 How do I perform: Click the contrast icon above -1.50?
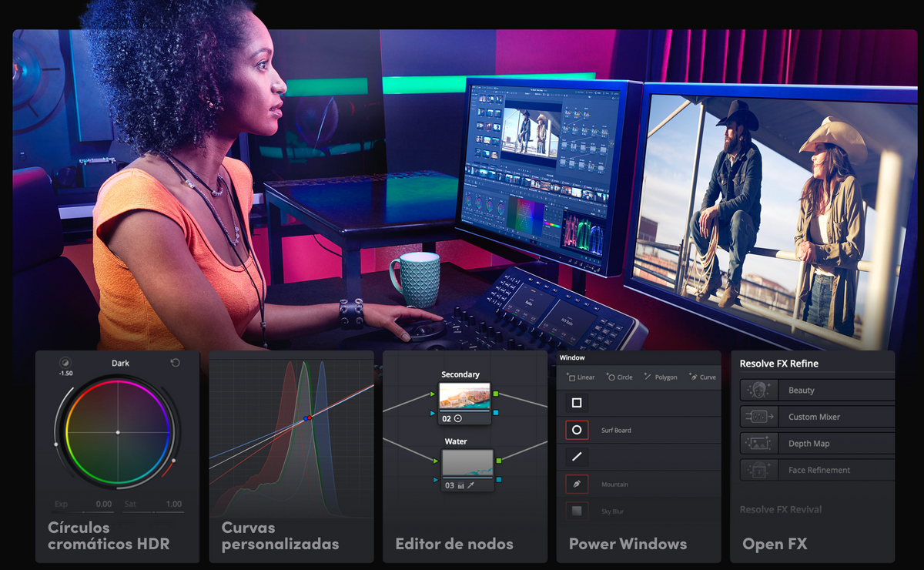click(x=65, y=362)
